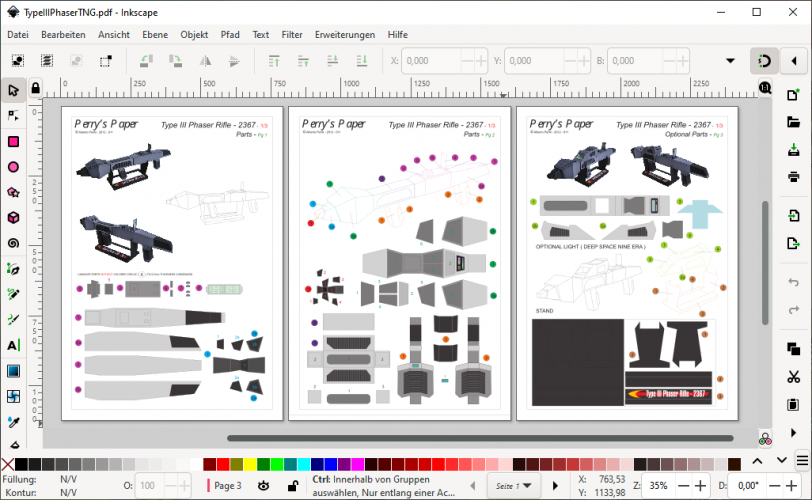Image resolution: width=812 pixels, height=500 pixels.
Task: Select the Calligraphy tool
Action: point(13,319)
